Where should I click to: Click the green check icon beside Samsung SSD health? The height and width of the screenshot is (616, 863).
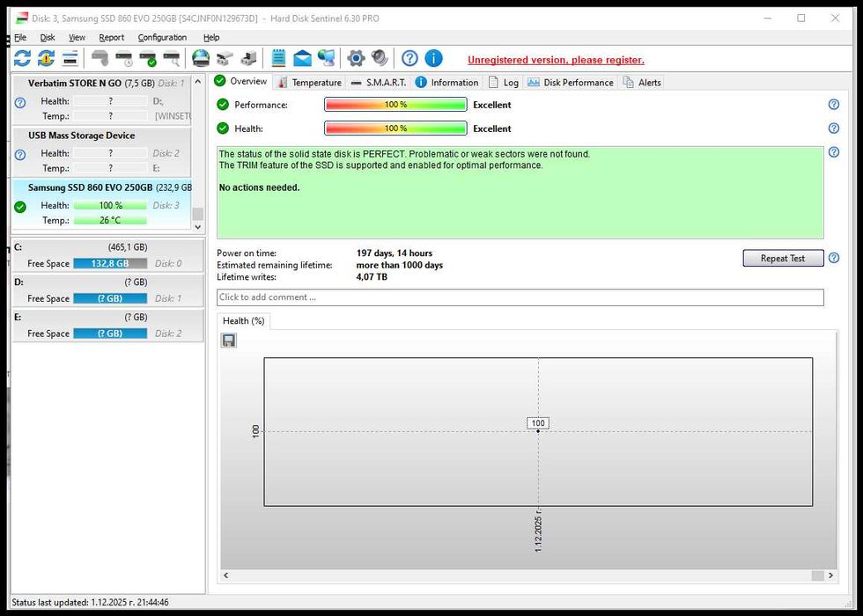[x=20, y=208]
